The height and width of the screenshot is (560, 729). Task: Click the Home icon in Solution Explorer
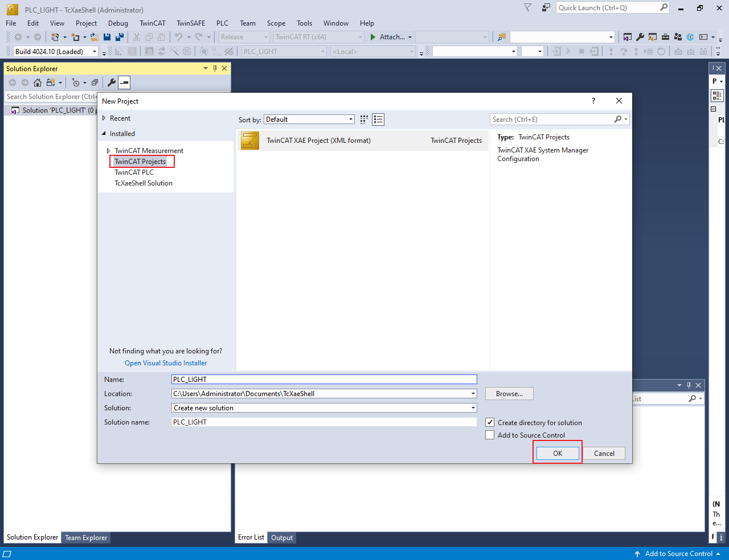[x=38, y=83]
